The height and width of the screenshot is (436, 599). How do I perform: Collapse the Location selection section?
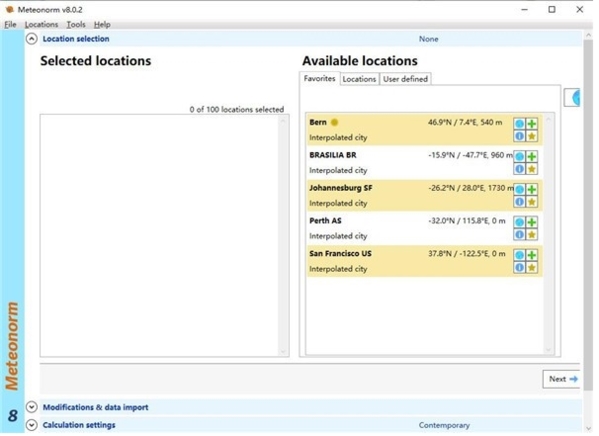[32, 39]
